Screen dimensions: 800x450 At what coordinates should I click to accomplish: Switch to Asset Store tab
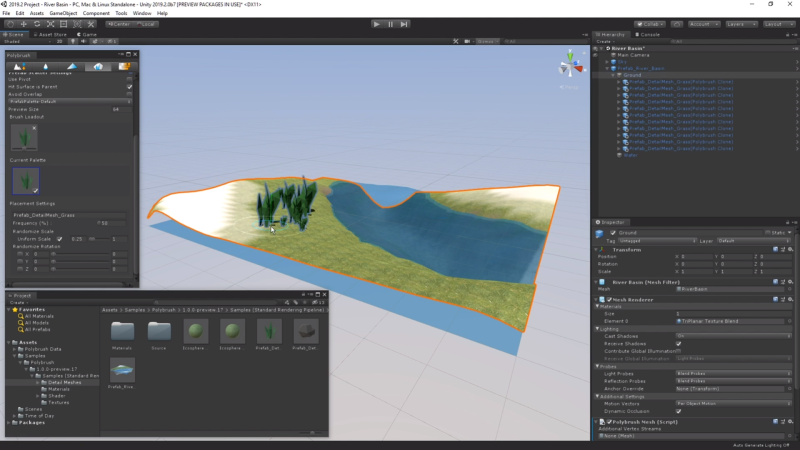tap(50, 35)
